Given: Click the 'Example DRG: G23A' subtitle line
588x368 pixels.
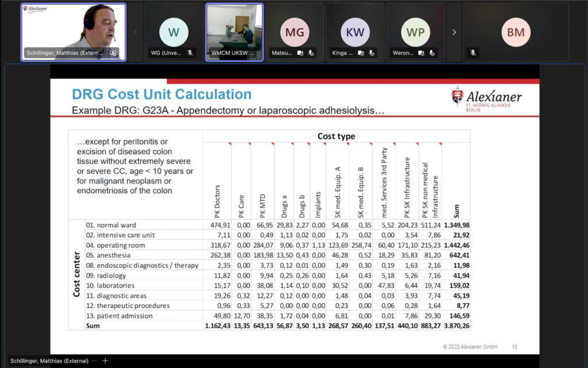Looking at the screenshot, I should pos(228,110).
